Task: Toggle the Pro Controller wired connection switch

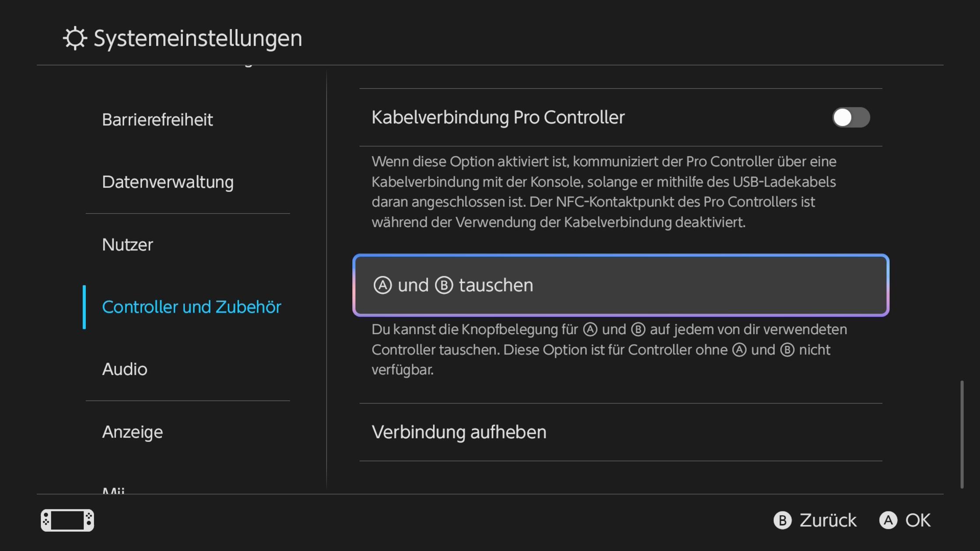Action: [850, 117]
